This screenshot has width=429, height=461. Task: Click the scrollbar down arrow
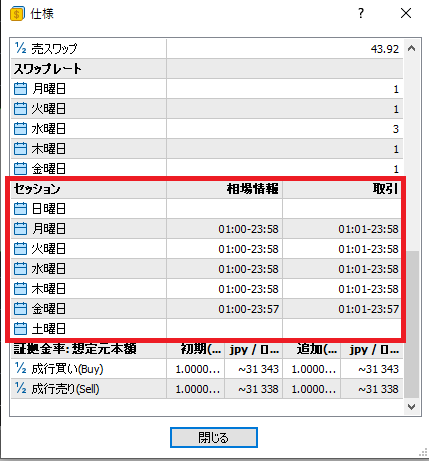click(411, 407)
